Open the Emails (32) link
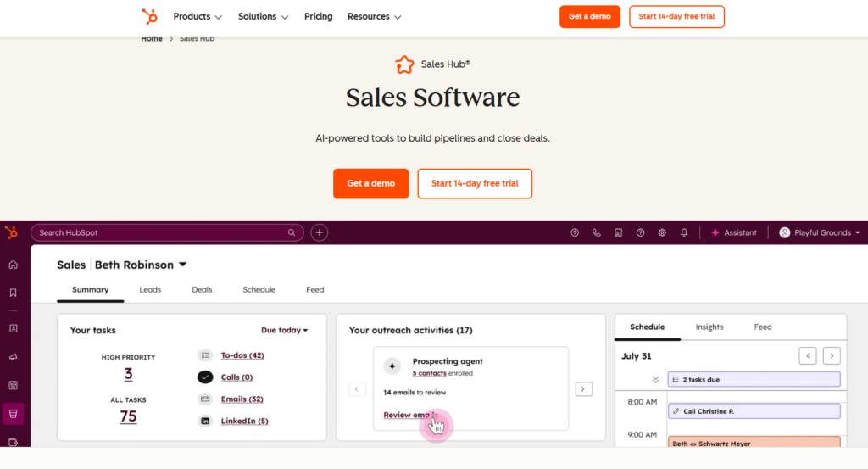868x469 pixels. 242,399
